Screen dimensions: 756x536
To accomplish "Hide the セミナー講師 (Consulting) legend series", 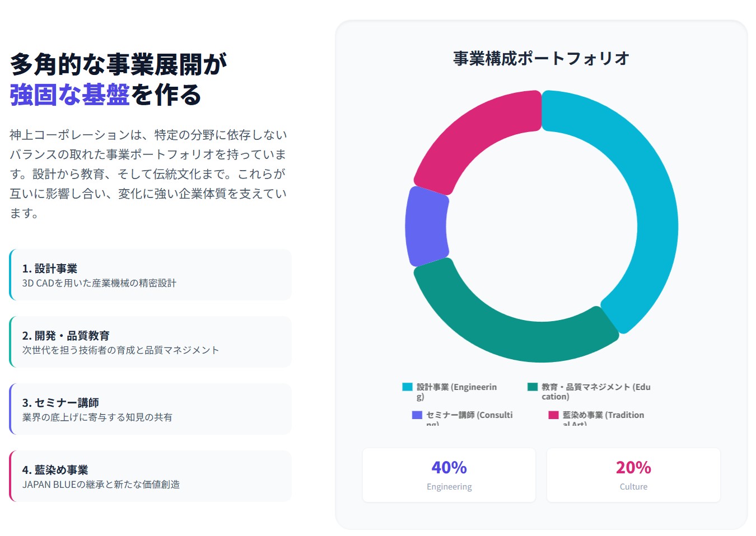I will [469, 415].
